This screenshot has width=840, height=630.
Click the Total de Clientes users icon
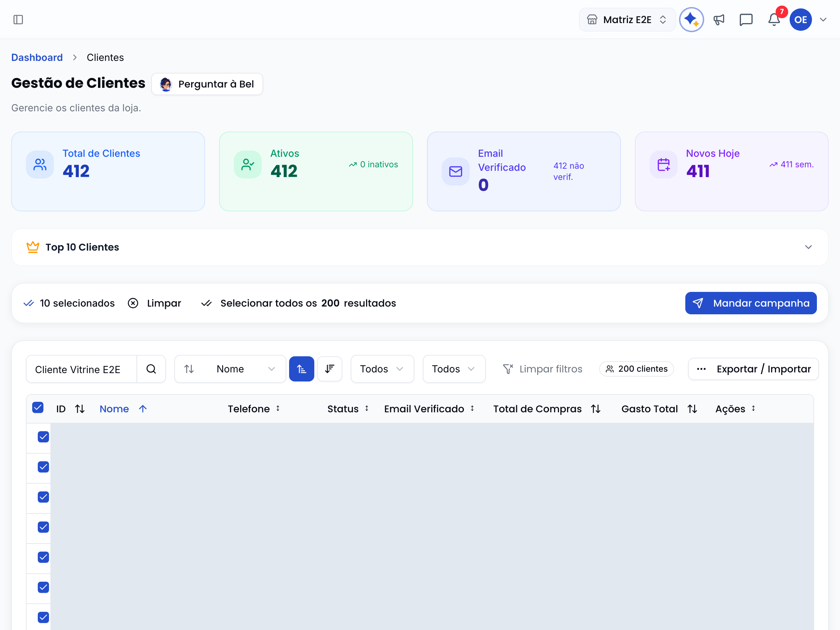point(40,164)
